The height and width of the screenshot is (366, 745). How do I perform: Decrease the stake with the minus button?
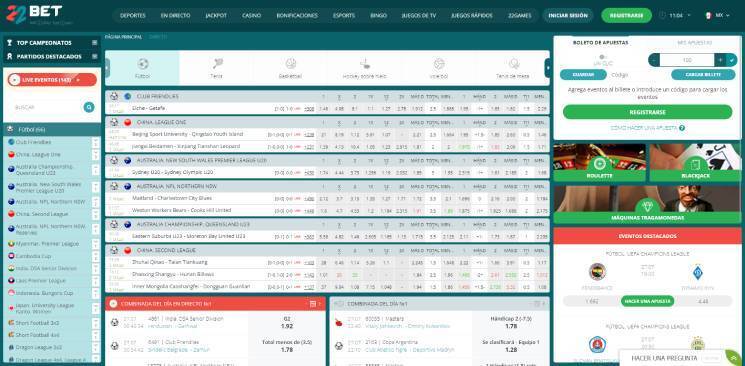(654, 60)
